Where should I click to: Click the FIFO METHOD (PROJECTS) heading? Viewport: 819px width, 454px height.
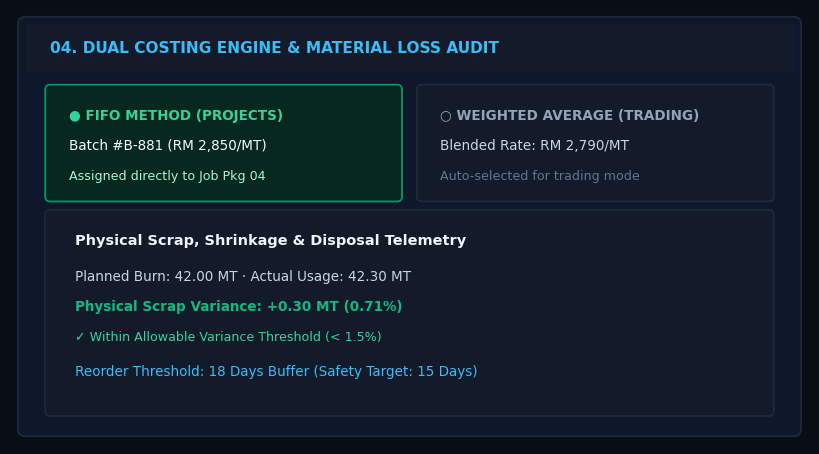click(184, 115)
